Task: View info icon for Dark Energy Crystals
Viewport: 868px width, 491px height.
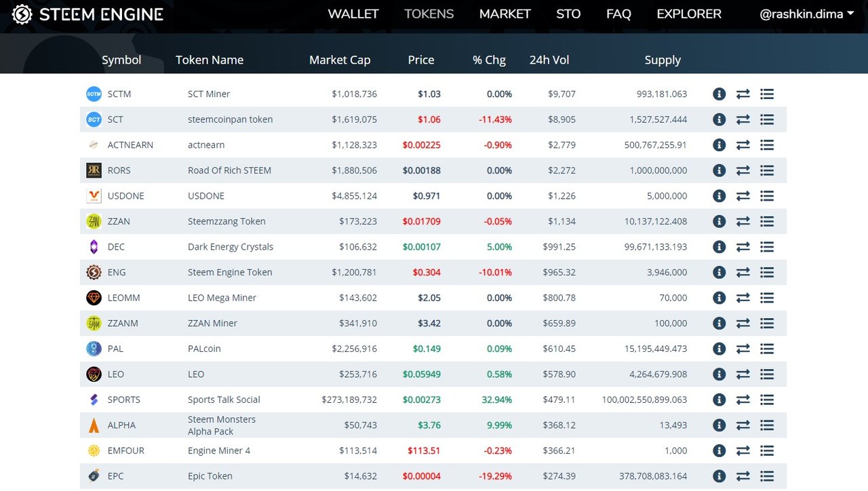Action: click(719, 247)
